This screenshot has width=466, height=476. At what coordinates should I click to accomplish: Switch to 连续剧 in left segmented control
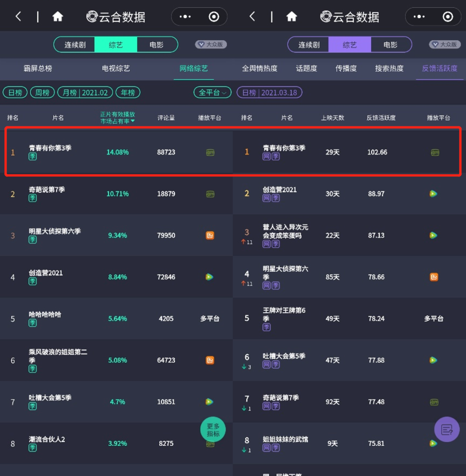click(75, 45)
